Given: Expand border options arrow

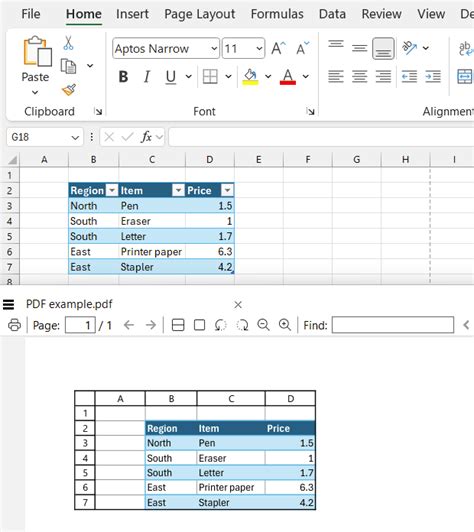Looking at the screenshot, I should (x=228, y=77).
